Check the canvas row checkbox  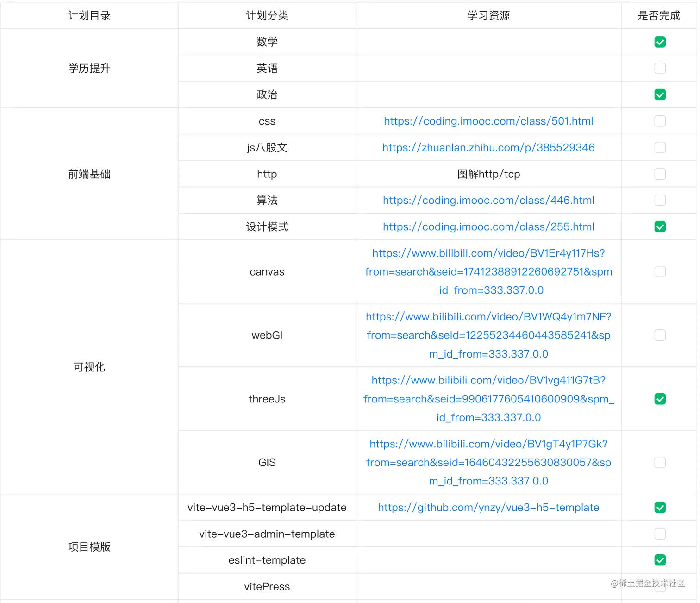pos(660,272)
